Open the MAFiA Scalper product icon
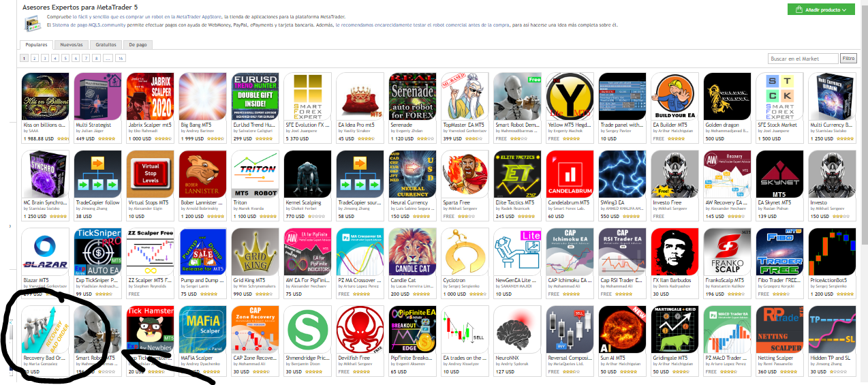This screenshot has width=868, height=385. coord(203,330)
